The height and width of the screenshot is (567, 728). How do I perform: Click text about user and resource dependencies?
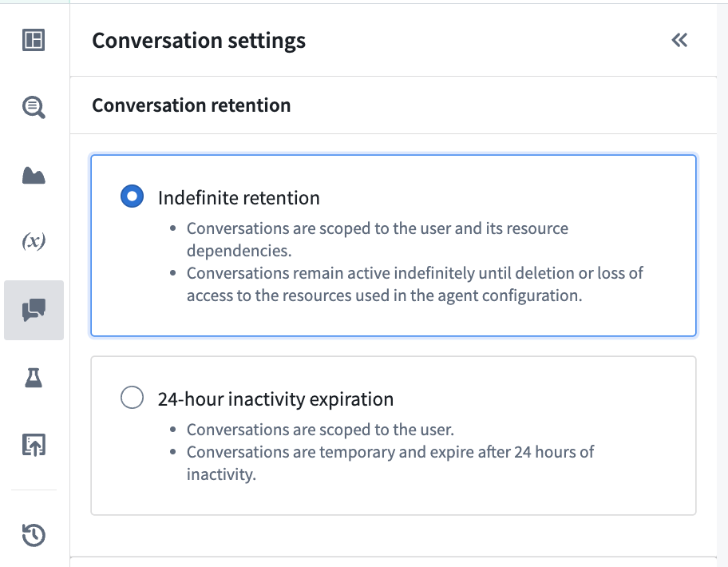(378, 240)
